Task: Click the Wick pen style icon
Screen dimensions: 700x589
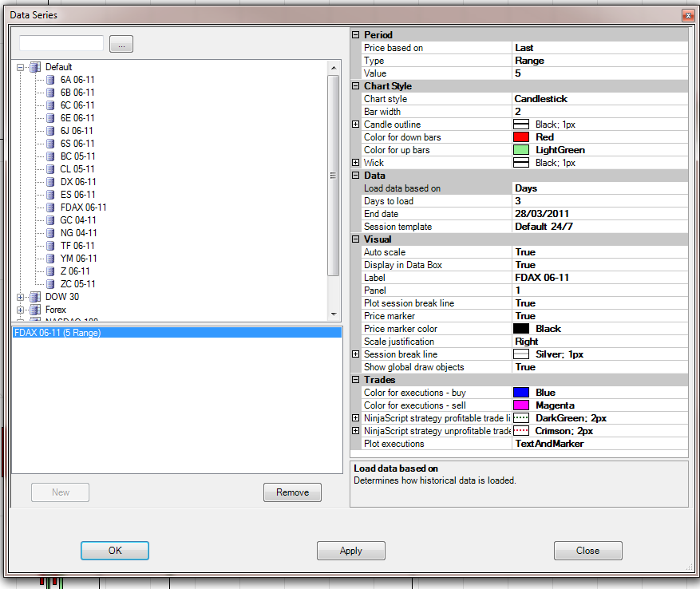Action: coord(521,163)
